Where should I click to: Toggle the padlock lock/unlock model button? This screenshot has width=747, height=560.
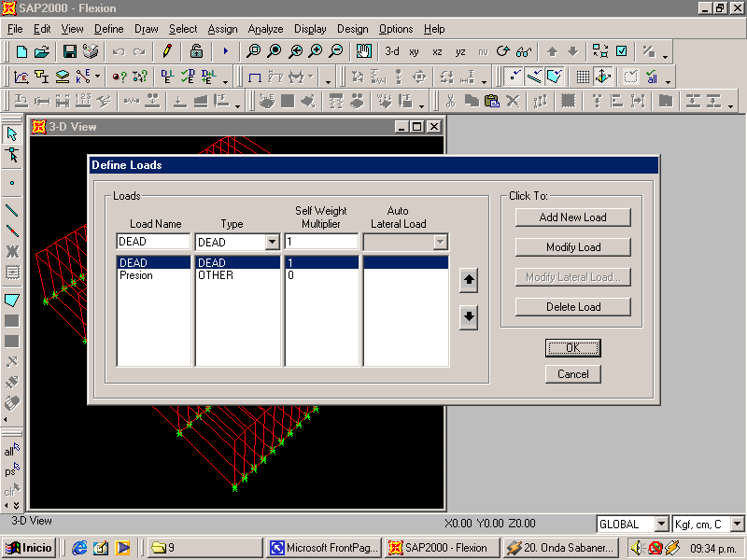[196, 51]
